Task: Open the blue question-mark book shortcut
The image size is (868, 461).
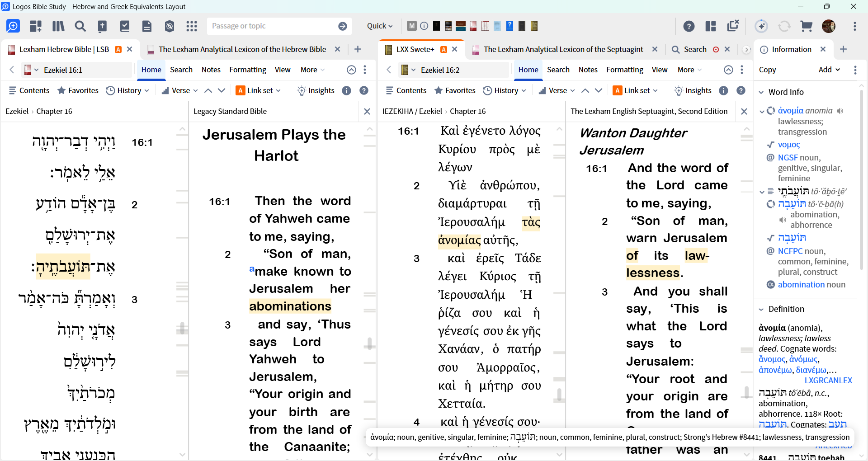Action: (509, 26)
